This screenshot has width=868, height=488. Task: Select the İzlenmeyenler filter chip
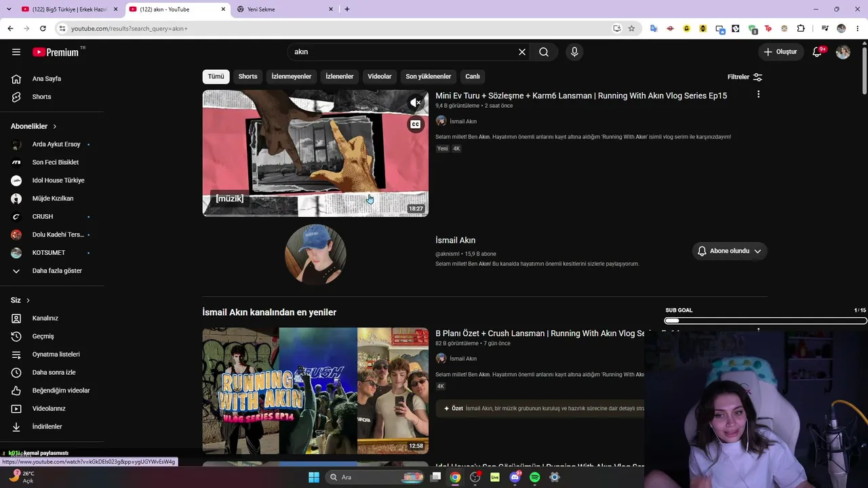[292, 77]
